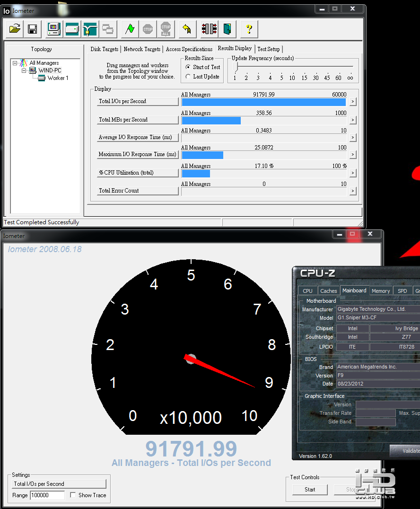Collapse WIND-PC tree node
This screenshot has height=509, width=420.
24,70
